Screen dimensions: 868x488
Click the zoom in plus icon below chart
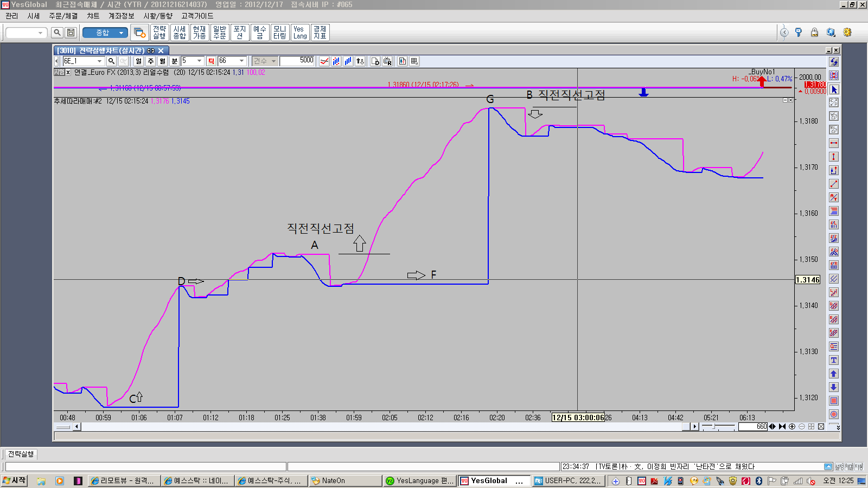point(792,427)
